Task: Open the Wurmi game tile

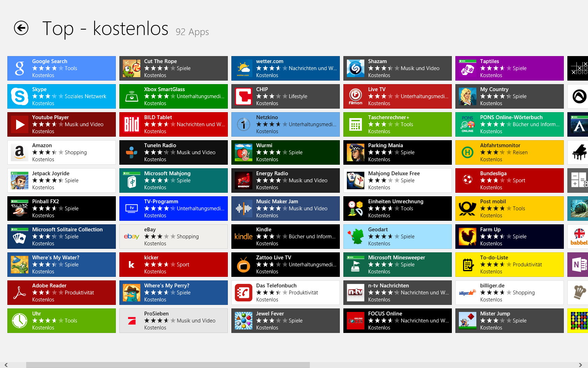Action: 286,152
